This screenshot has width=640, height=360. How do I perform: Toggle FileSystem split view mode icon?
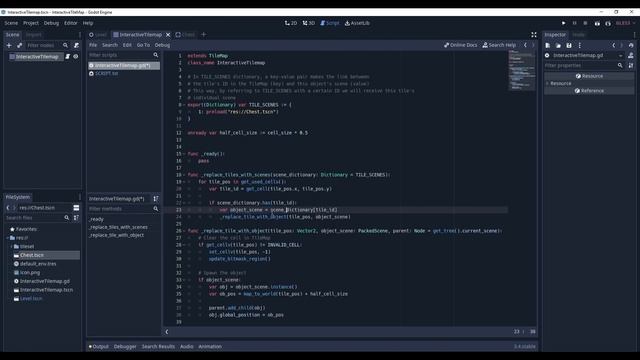tap(76, 208)
